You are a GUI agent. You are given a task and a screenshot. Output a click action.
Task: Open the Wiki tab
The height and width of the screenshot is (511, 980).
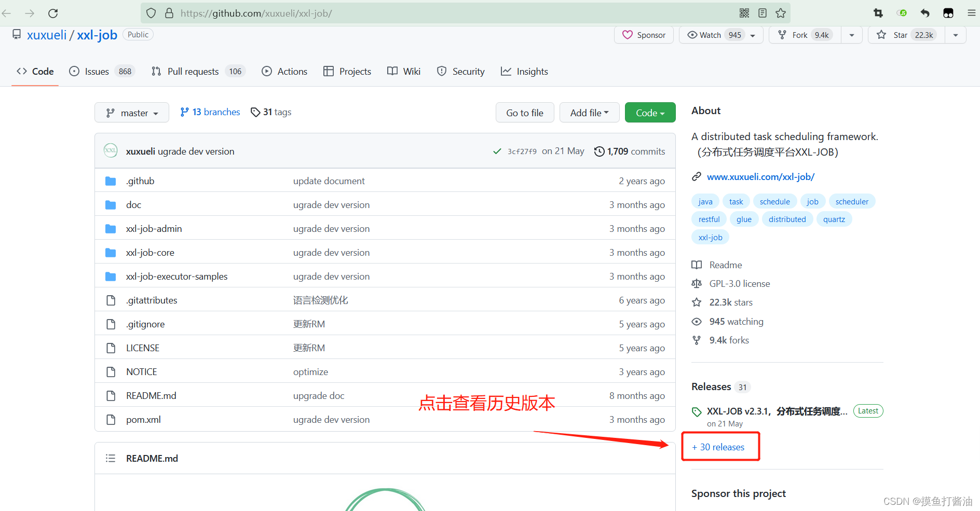coord(404,72)
